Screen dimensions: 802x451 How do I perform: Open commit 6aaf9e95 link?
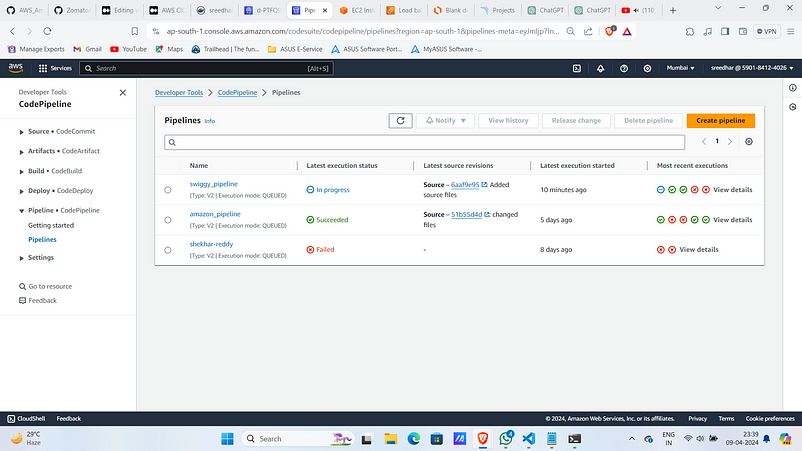point(465,185)
